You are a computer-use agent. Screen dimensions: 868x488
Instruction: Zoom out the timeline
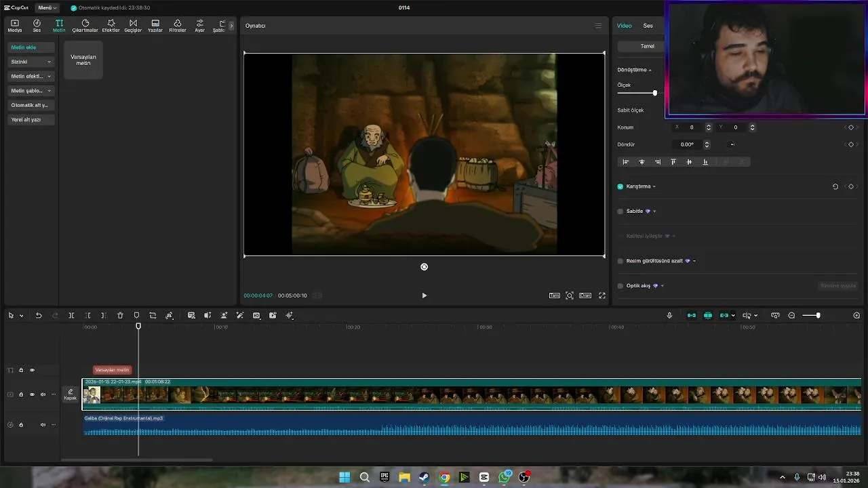coord(791,315)
